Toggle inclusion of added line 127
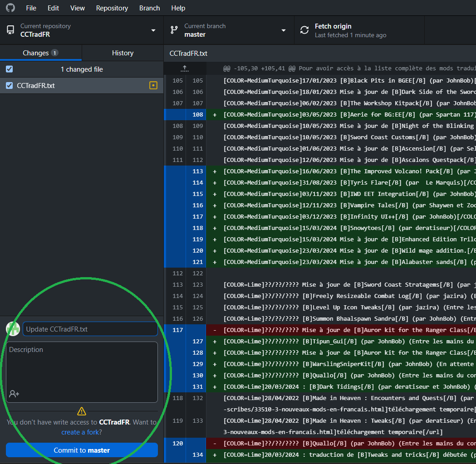This screenshot has height=464, width=476. pos(185,342)
